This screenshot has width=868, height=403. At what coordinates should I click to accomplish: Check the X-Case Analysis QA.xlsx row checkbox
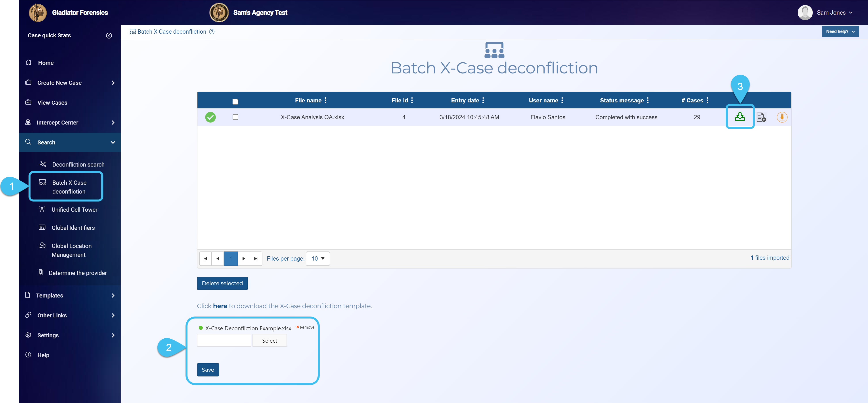(x=235, y=117)
